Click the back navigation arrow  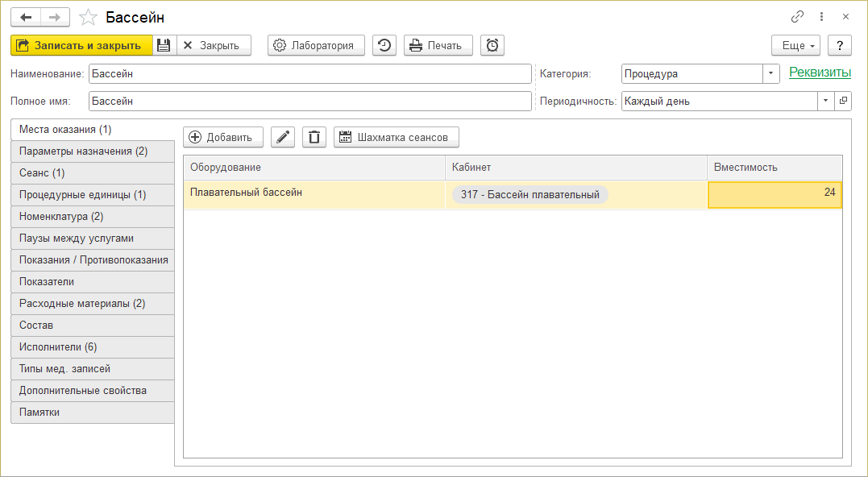[26, 17]
